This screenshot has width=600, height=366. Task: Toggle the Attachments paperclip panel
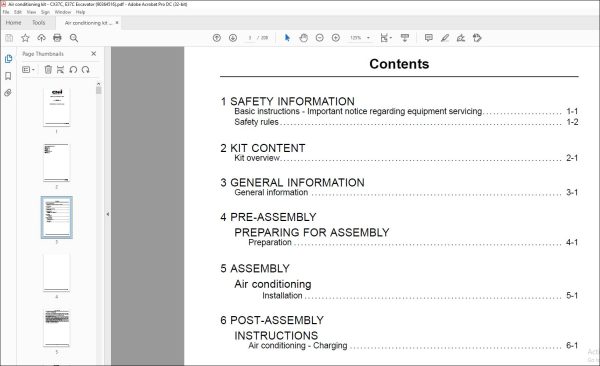(8, 93)
